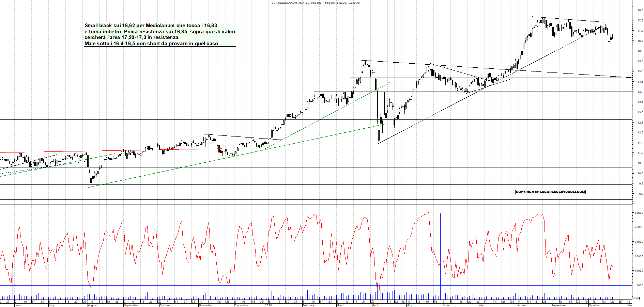Click the 18.0 price axis label

[x=640, y=10]
